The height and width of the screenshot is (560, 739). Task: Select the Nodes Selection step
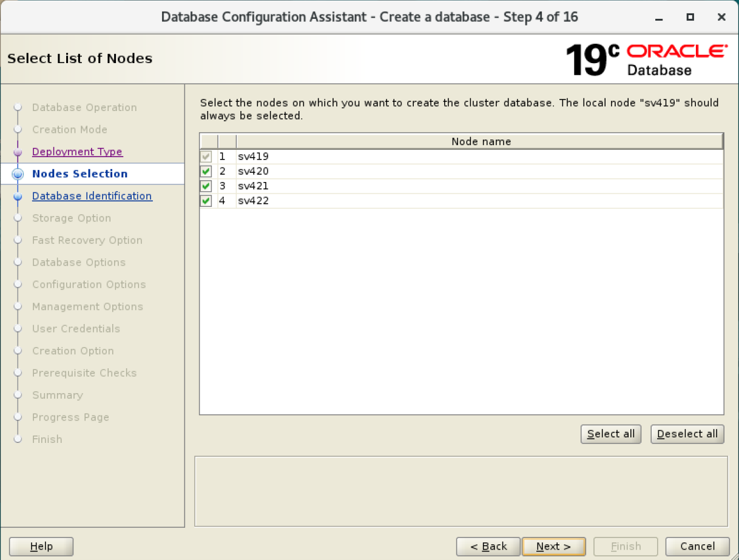(x=80, y=174)
